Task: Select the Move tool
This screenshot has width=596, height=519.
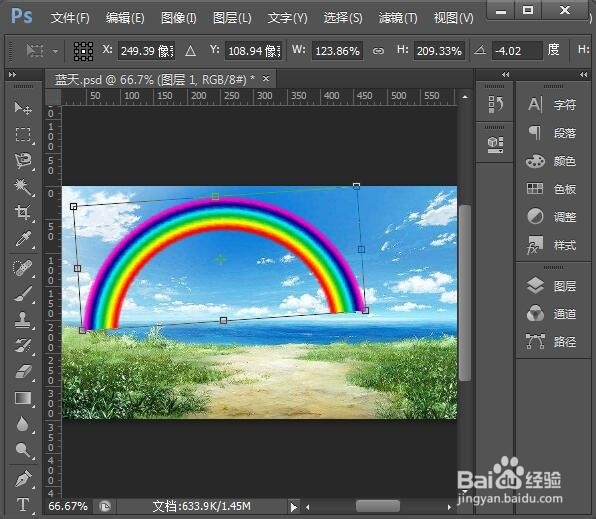Action: 23,108
